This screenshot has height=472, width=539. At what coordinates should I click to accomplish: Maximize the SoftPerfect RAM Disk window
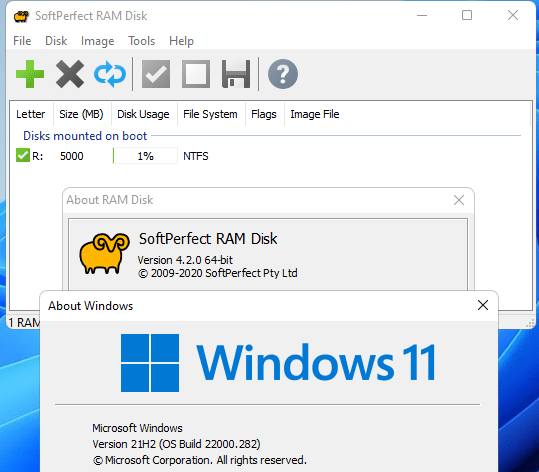click(x=467, y=15)
